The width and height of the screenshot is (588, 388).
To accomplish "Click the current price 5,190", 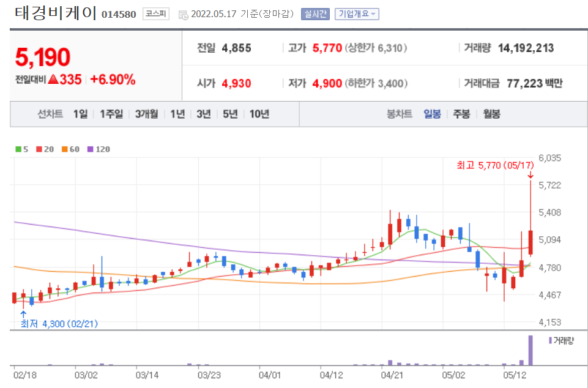I will [42, 57].
